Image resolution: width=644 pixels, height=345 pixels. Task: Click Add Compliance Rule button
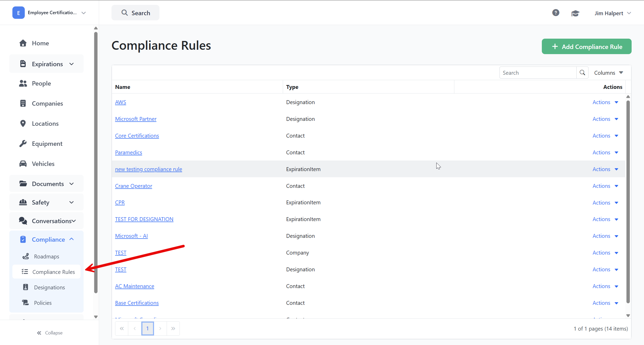pos(586,47)
